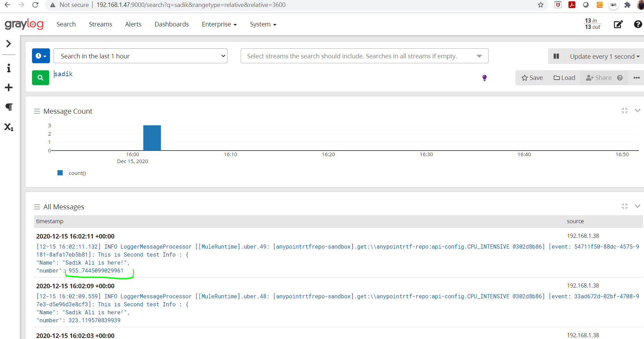Toggle focus mode on Message Count widget
The image size is (644, 339).
[x=625, y=111]
